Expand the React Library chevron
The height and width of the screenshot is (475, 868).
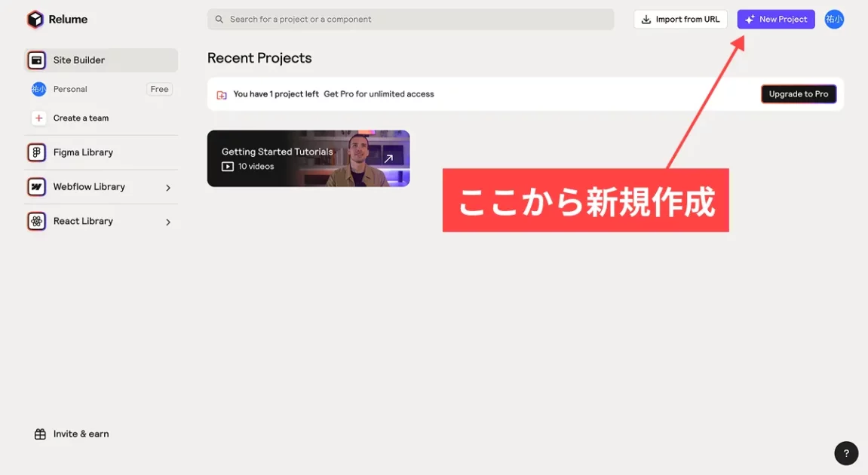[x=168, y=222]
